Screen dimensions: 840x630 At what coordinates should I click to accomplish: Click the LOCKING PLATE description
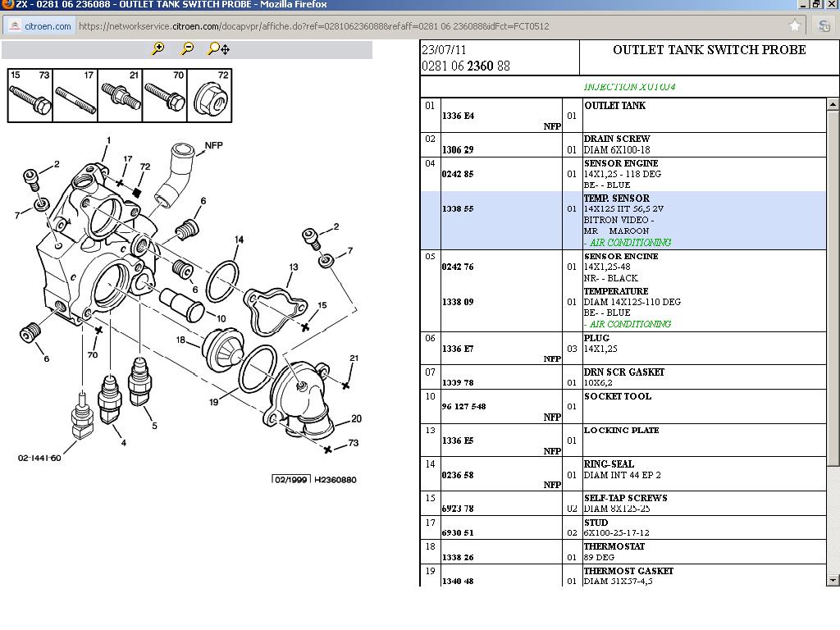tap(622, 430)
